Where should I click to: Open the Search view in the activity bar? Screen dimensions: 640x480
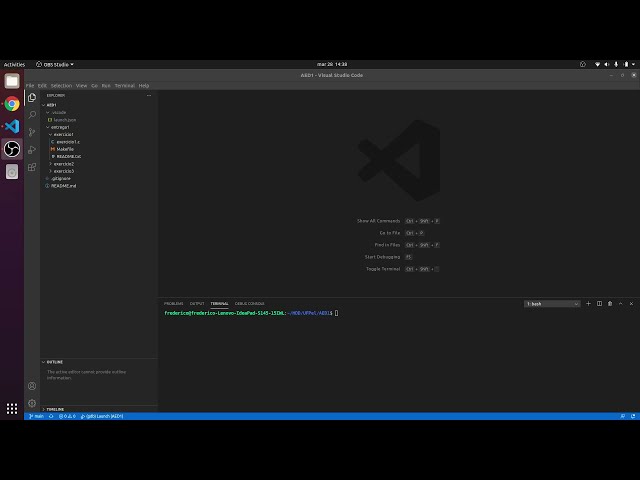(x=32, y=115)
